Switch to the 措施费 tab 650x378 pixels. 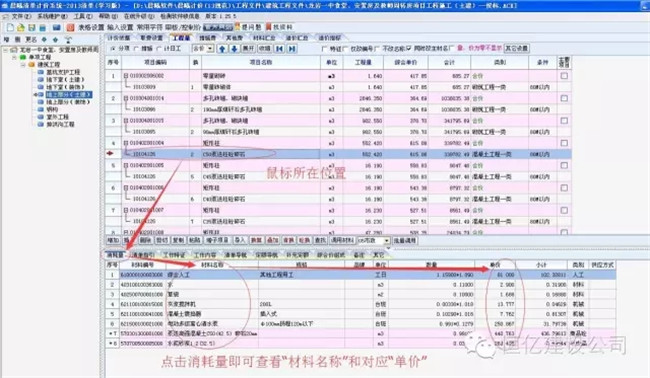(x=208, y=38)
